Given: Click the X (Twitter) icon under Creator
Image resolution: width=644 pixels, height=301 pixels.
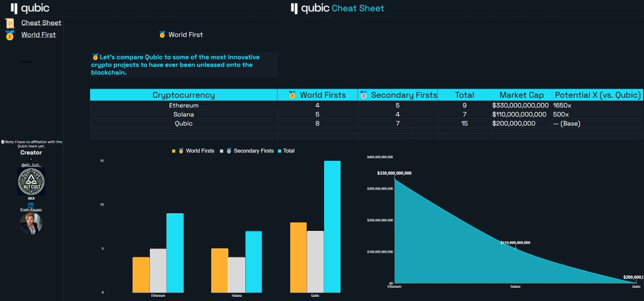Looking at the screenshot, I should pos(31,159).
